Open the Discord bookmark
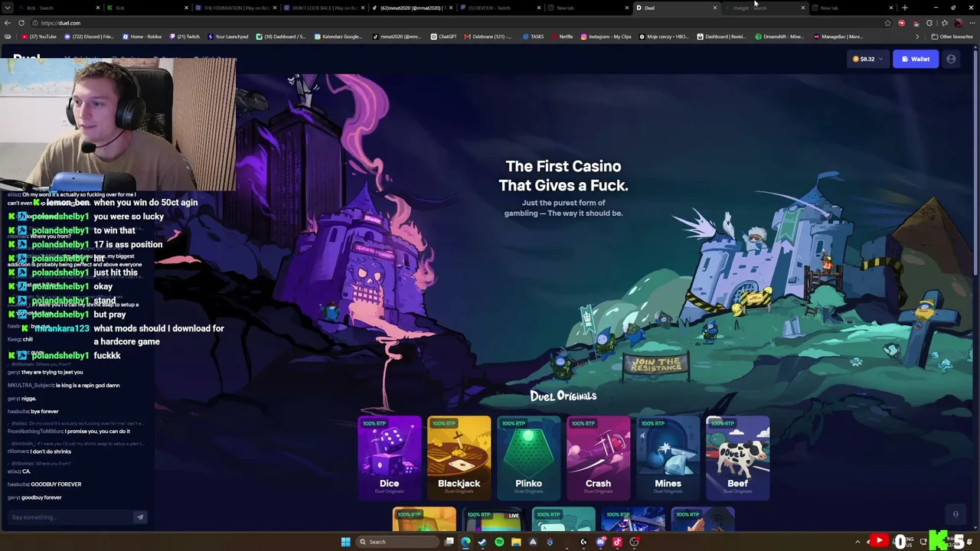 89,37
